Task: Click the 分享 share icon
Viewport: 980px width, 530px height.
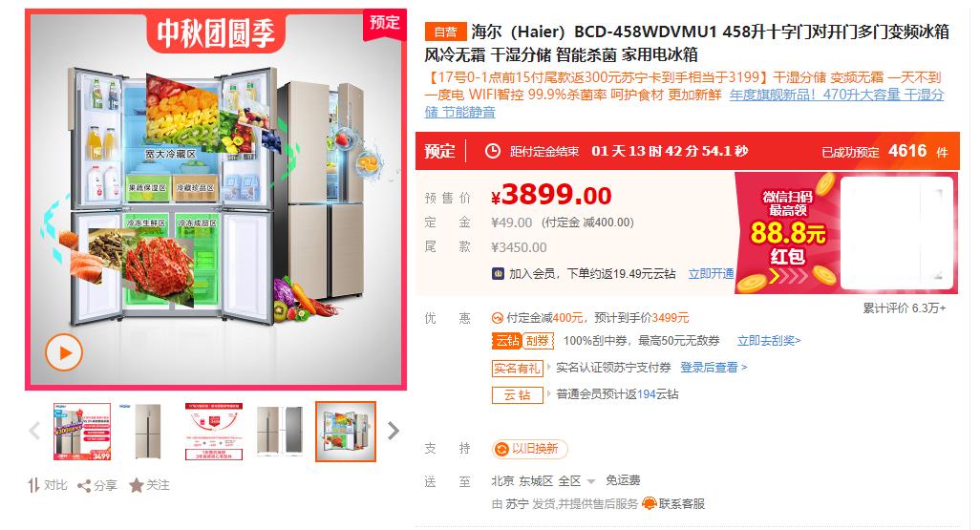Action: pos(84,486)
